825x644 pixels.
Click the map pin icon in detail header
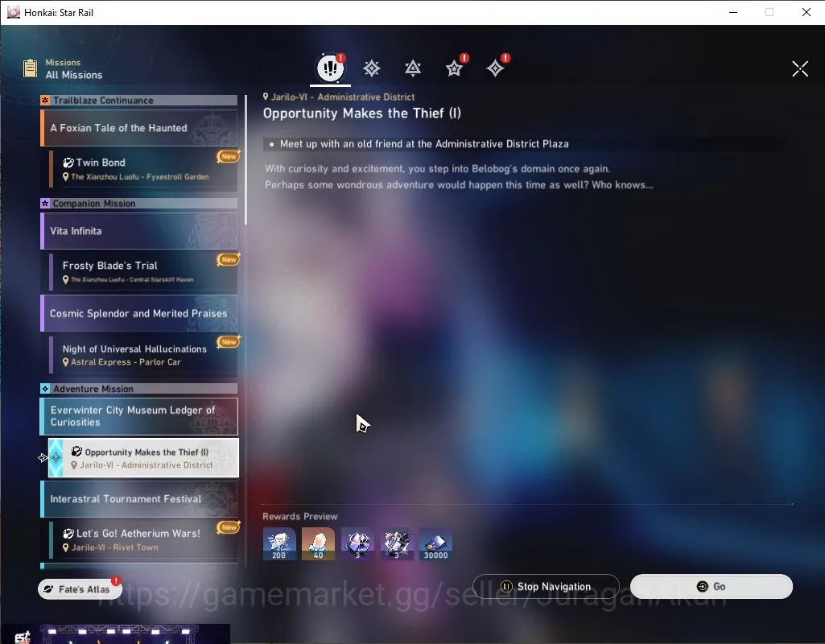pos(266,97)
